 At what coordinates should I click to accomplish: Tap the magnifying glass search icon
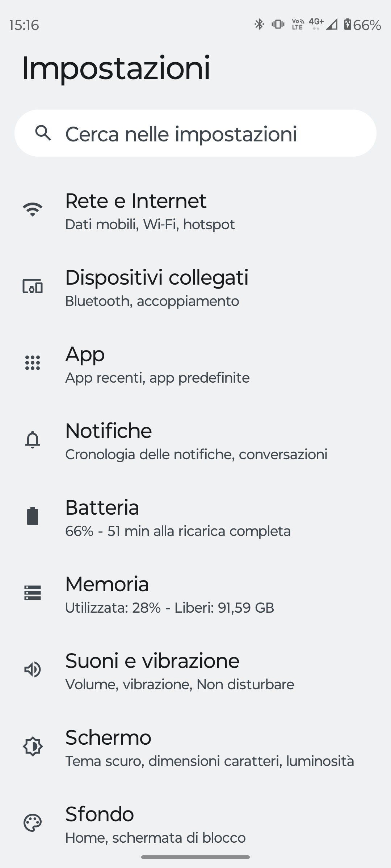coord(43,133)
